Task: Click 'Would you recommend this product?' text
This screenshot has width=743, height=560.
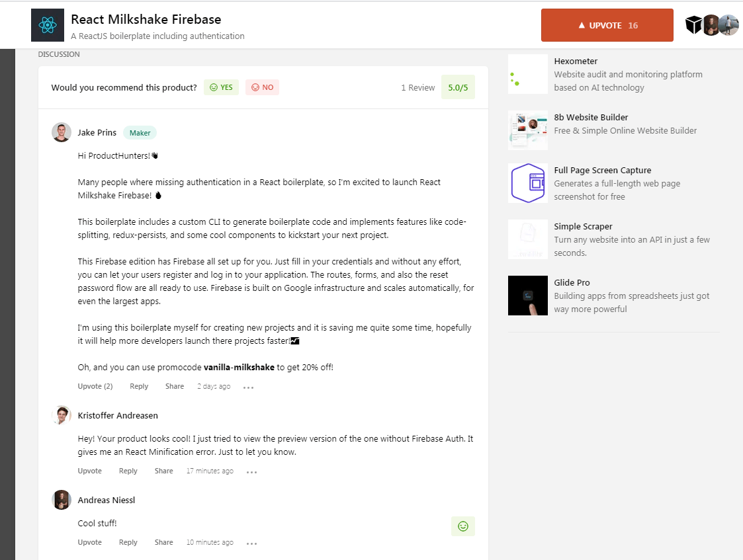Action: (124, 87)
